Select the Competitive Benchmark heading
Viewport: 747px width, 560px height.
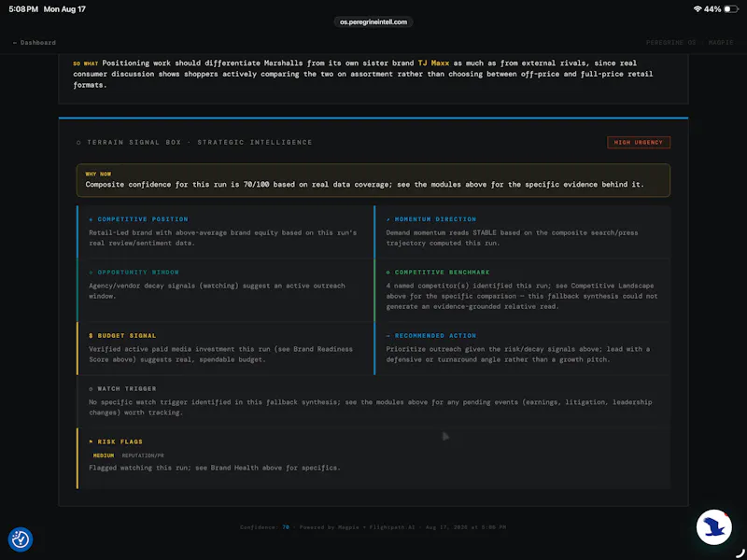point(442,273)
